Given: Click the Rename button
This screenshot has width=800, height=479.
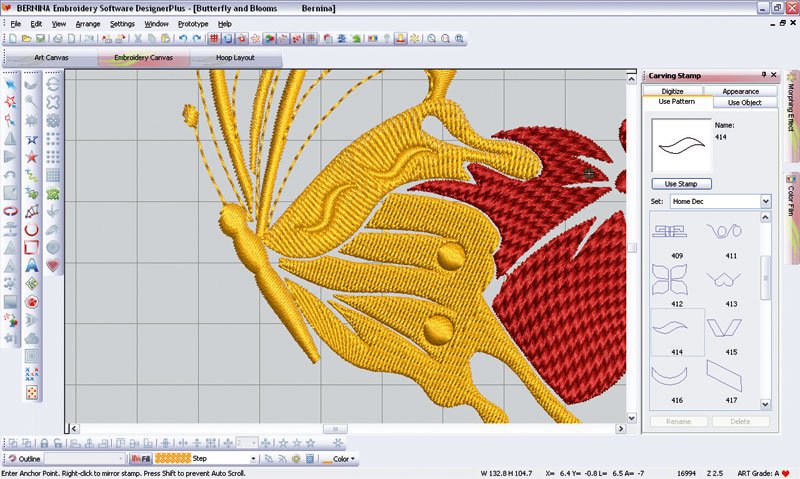Looking at the screenshot, I should [679, 421].
